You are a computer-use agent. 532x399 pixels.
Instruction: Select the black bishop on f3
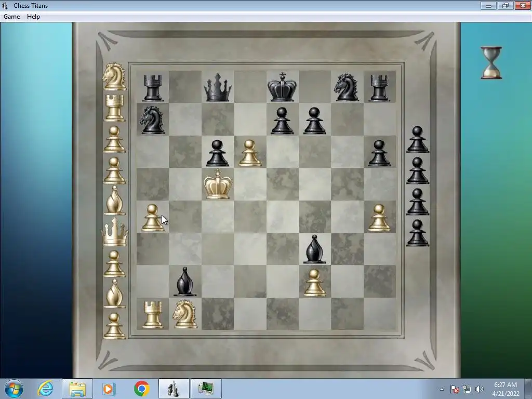(x=314, y=249)
